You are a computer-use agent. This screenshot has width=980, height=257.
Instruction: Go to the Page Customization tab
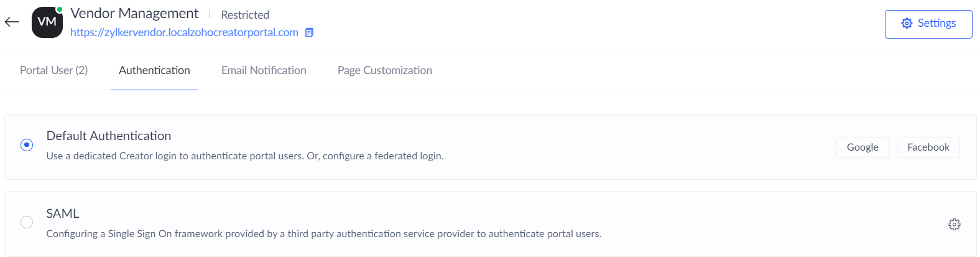(385, 70)
